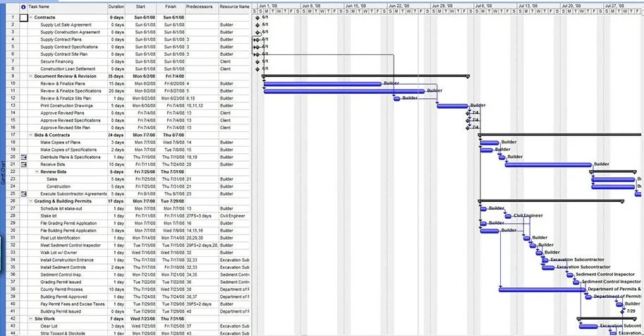Collapse the Contracts summary task

pyautogui.click(x=31, y=18)
